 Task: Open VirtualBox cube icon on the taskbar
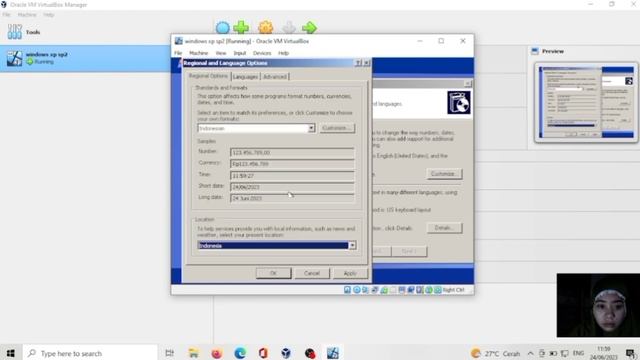286,353
